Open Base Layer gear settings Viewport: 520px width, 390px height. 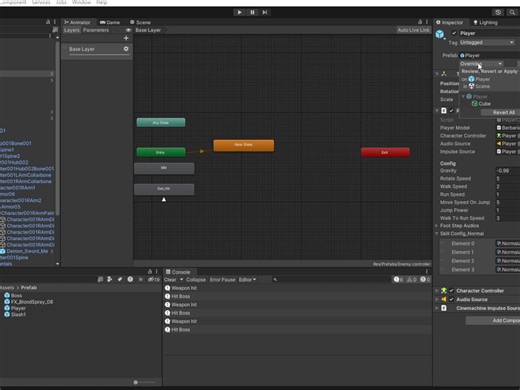pos(126,49)
